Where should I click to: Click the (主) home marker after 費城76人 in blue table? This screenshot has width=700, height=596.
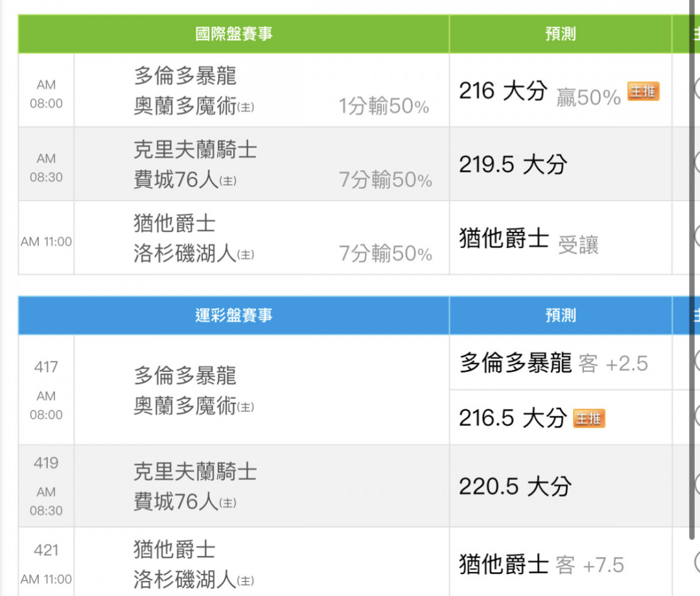227,503
